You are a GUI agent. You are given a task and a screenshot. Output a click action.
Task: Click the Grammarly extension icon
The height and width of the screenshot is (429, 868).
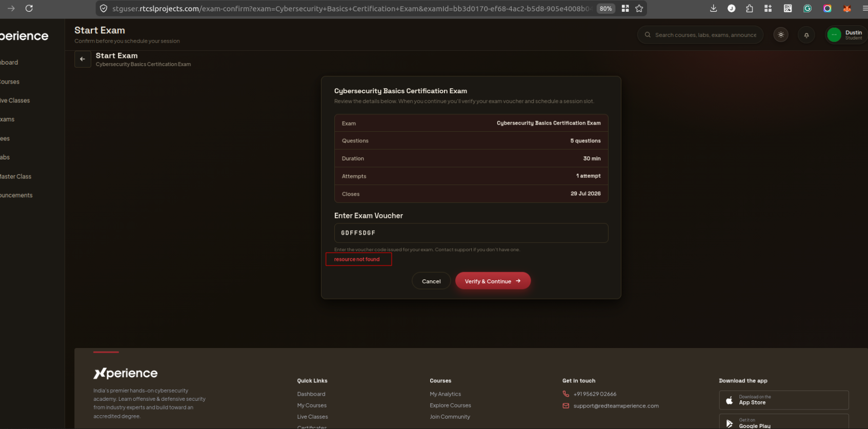pos(808,8)
